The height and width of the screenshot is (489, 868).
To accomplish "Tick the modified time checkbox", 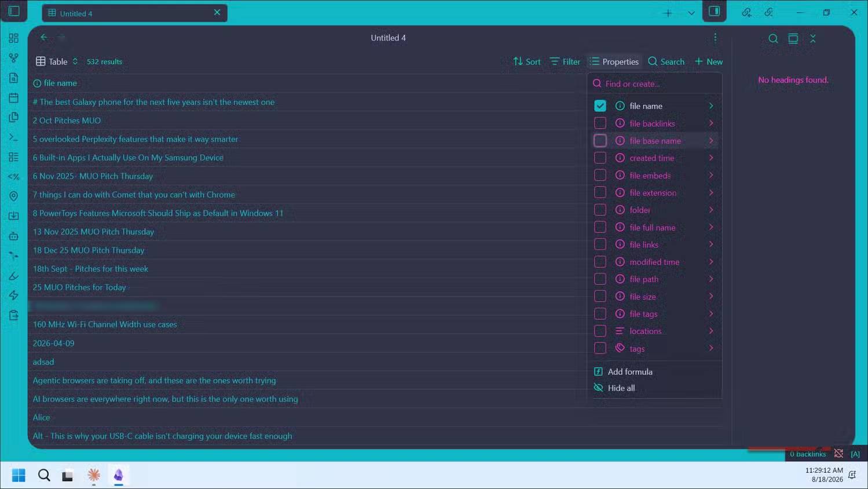I will pos(600,261).
